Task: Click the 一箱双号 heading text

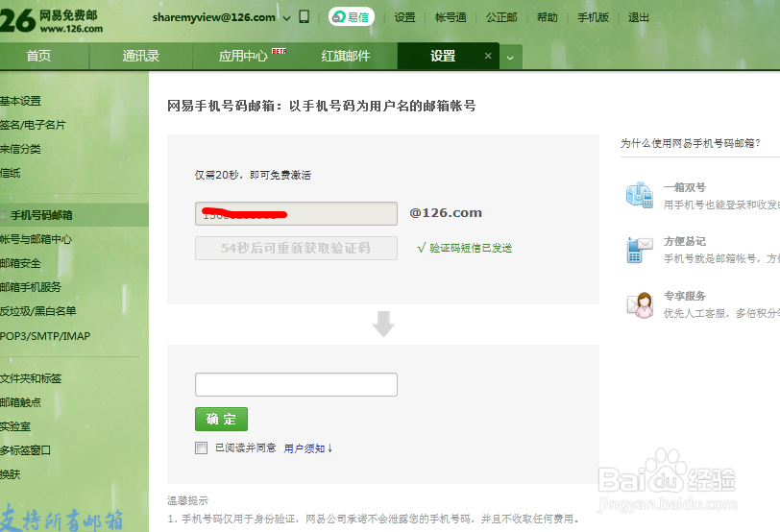Action: 685,187
